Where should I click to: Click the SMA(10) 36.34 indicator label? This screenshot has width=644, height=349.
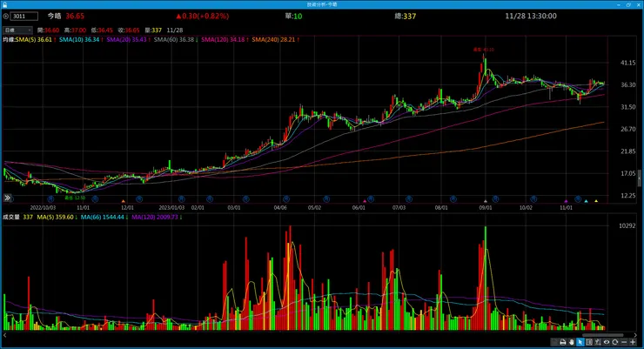pyautogui.click(x=79, y=40)
